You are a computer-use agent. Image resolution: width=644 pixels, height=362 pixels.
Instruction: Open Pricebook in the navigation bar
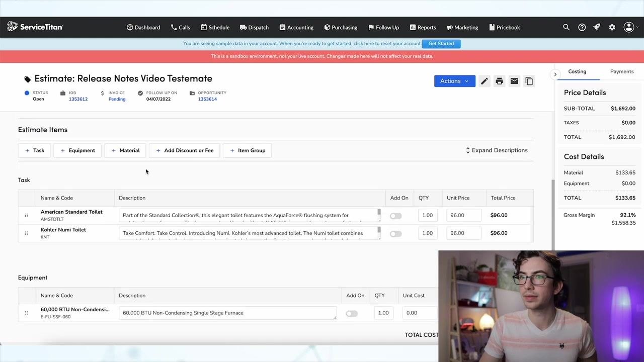click(x=504, y=27)
